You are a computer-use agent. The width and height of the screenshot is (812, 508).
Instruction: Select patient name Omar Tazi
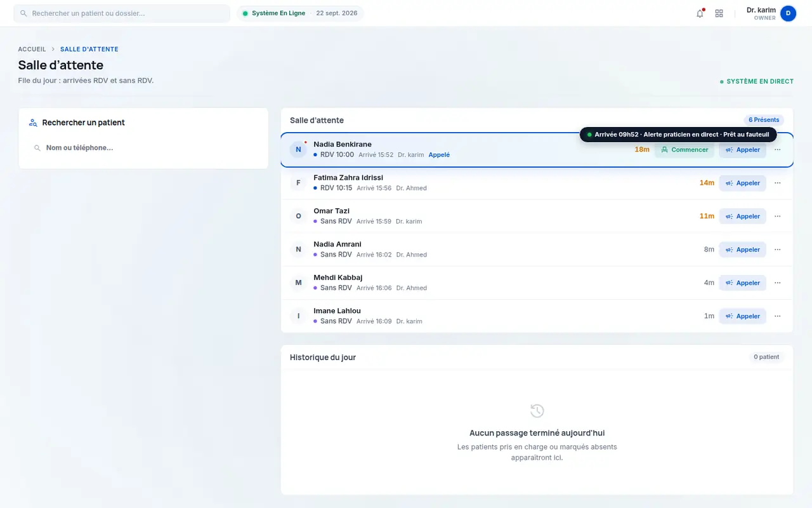coord(332,211)
